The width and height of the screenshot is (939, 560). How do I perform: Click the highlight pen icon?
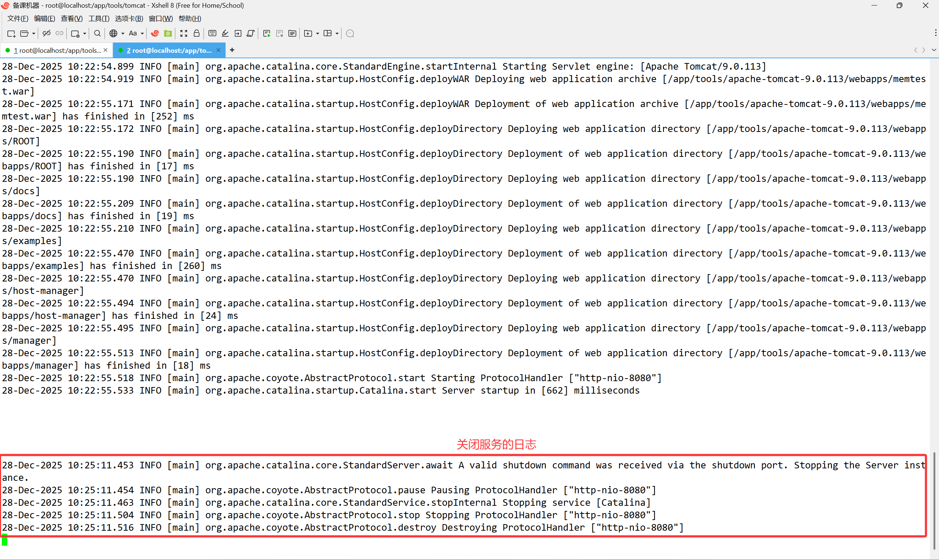(x=226, y=34)
